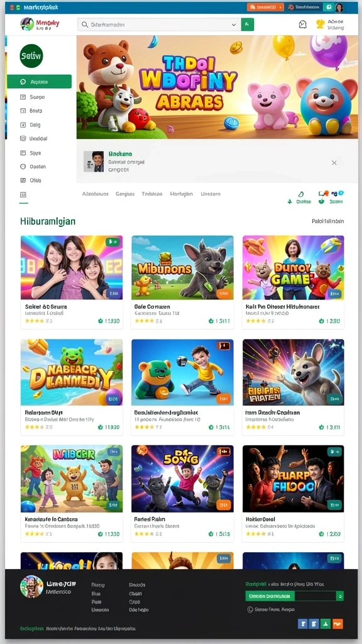Switch to the Tmiolcas tab
362x644 pixels.
click(152, 194)
